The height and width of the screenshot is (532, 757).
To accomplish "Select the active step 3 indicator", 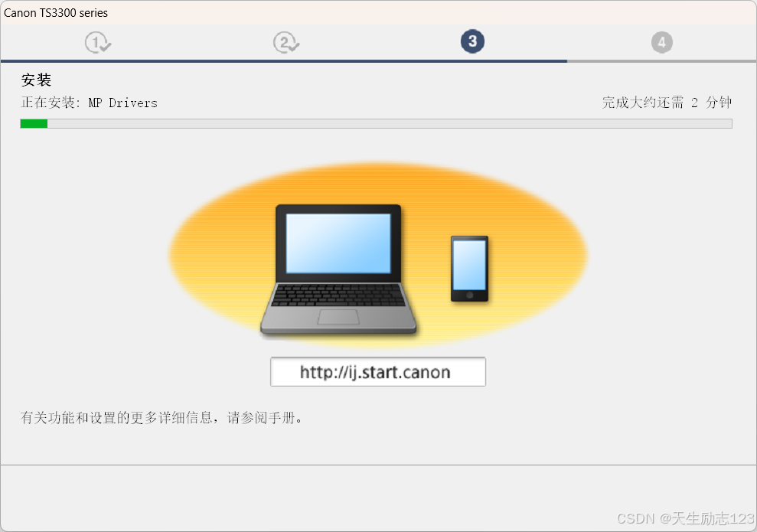I will [472, 41].
